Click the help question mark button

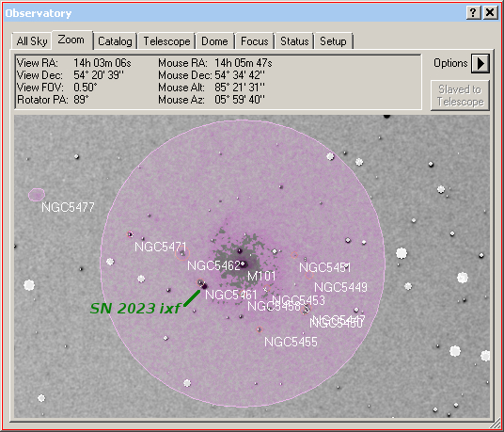coord(473,12)
